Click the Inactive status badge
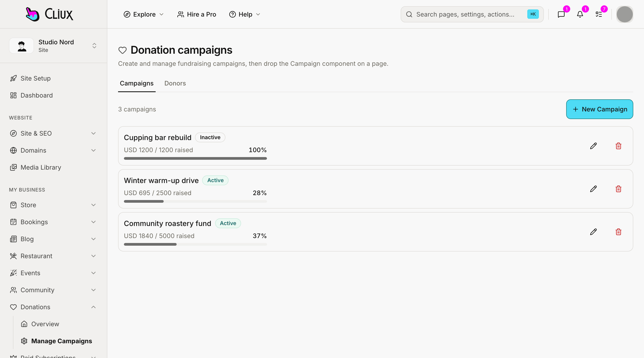Image resolution: width=644 pixels, height=358 pixels. (210, 137)
